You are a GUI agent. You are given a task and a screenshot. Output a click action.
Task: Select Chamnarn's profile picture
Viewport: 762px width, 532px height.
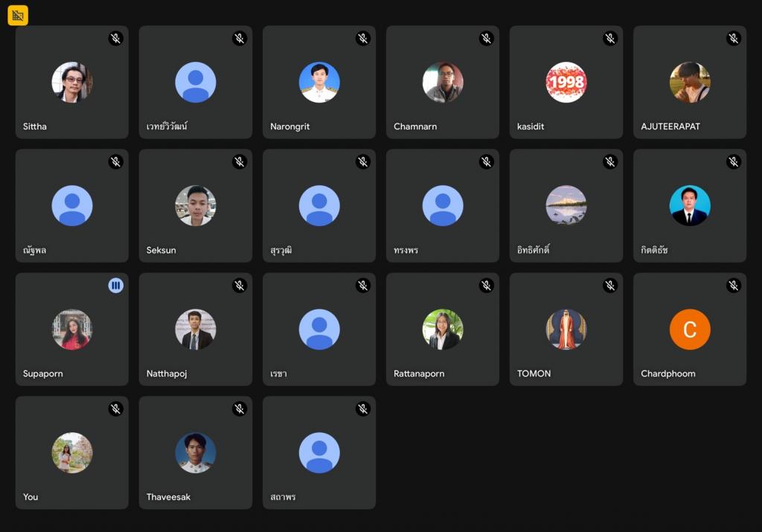[x=443, y=82]
